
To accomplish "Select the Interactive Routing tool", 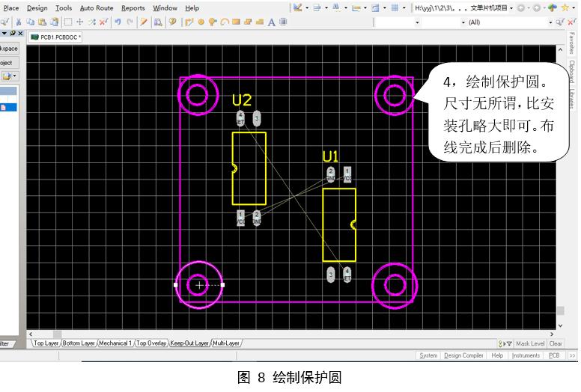I will 189,22.
